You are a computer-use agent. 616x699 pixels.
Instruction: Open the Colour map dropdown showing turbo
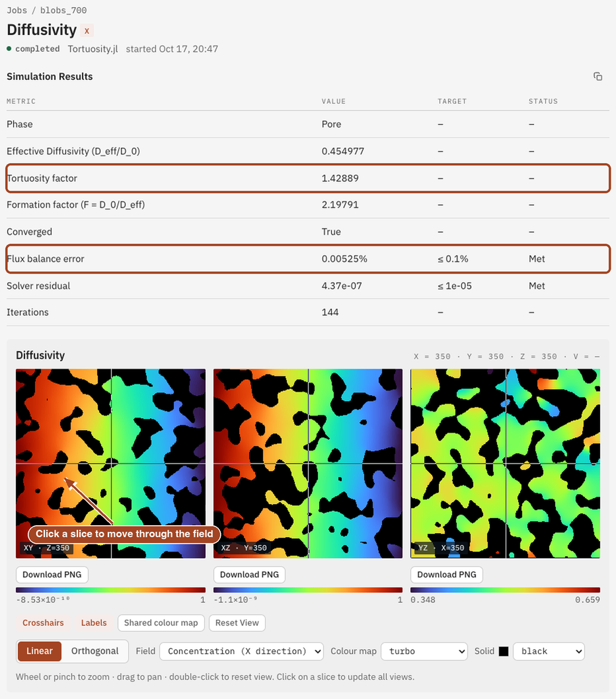coord(424,651)
